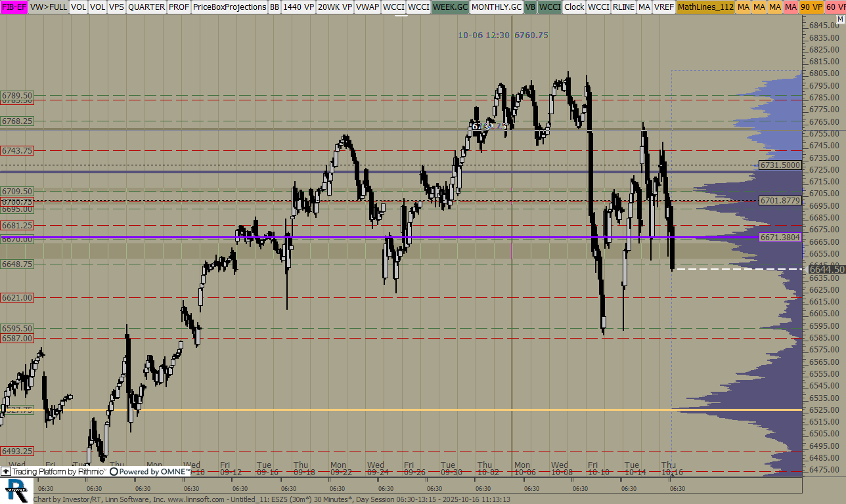
Task: Click the current price marker 6644.50
Action: click(826, 269)
